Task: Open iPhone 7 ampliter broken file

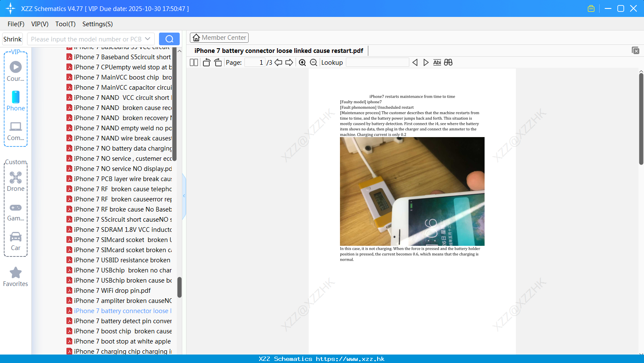Action: click(x=119, y=301)
